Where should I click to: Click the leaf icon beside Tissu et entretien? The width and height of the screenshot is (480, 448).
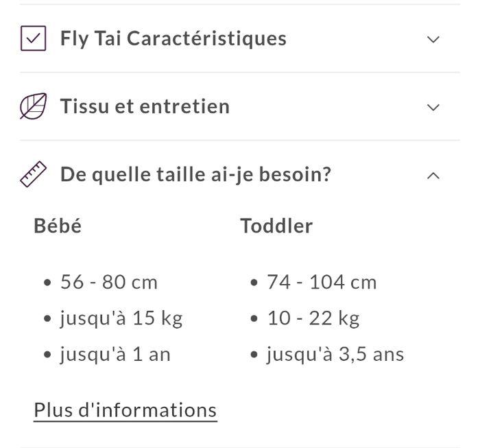33,107
